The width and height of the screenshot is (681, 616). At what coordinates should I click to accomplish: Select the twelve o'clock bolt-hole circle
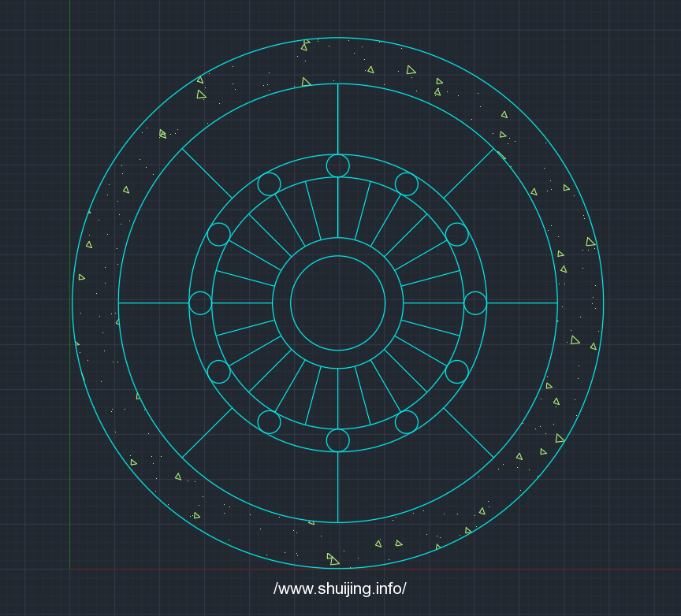[x=338, y=166]
